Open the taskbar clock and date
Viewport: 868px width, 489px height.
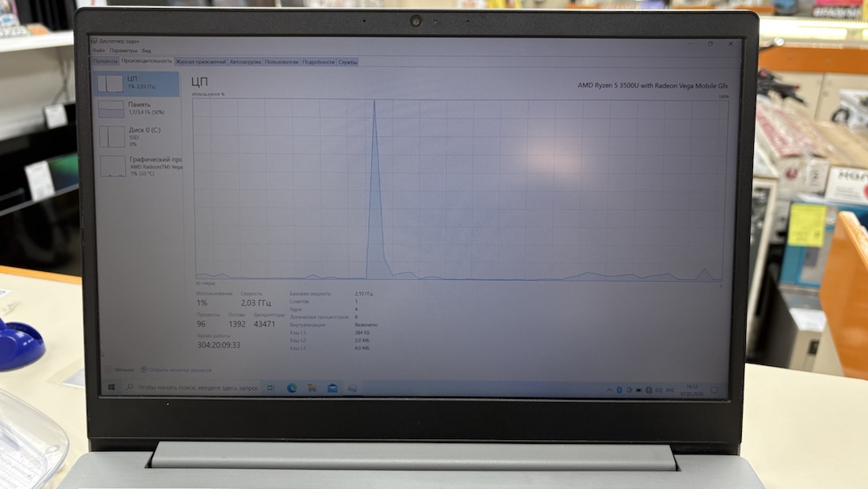[x=692, y=390]
